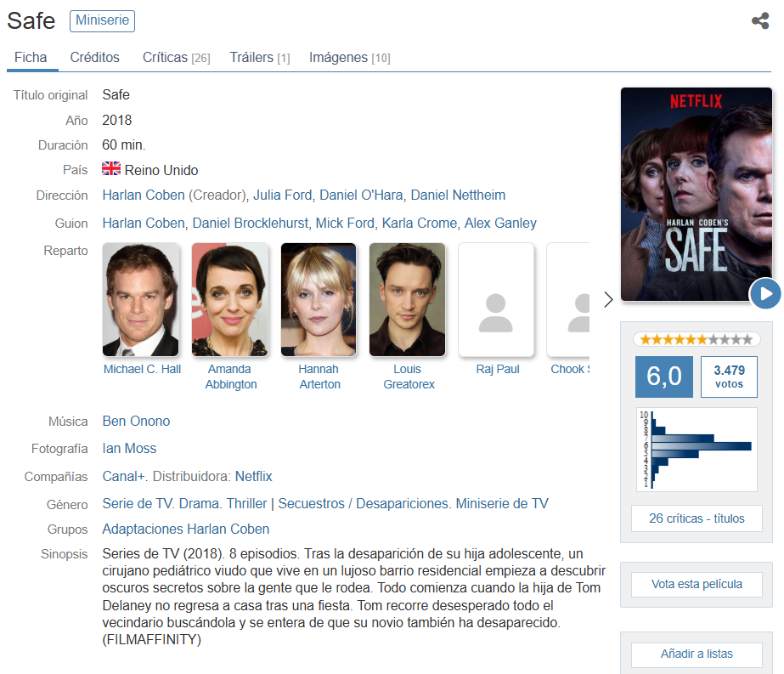This screenshot has width=784, height=674.
Task: Go to the Imágenes tab
Action: (x=349, y=58)
